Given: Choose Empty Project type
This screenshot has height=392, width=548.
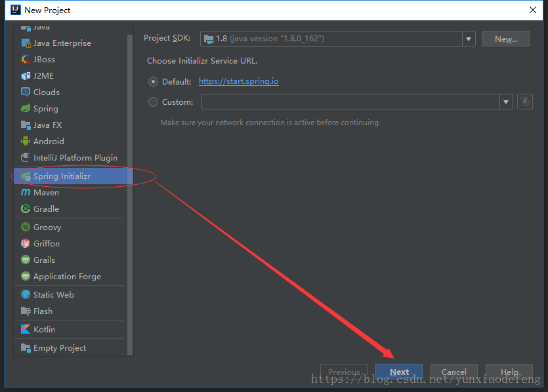Looking at the screenshot, I should pos(70,347).
